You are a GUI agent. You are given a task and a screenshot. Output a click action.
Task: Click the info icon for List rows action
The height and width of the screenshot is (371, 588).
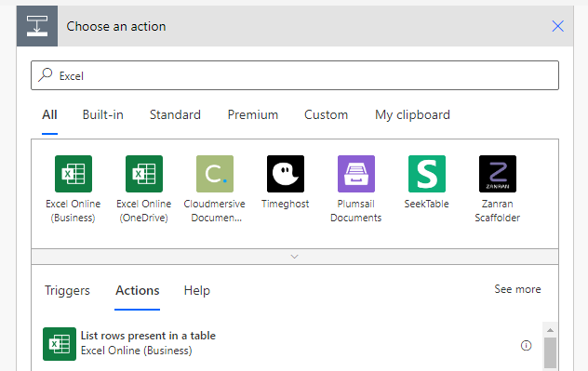[526, 346]
